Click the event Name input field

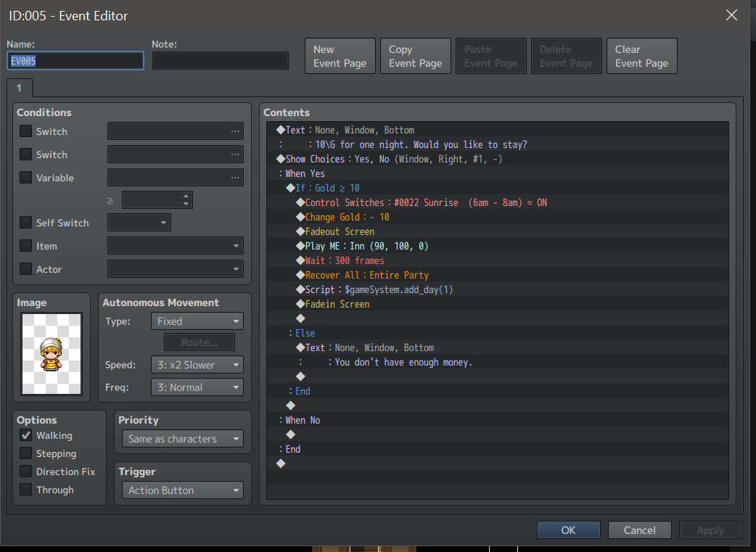(x=75, y=61)
